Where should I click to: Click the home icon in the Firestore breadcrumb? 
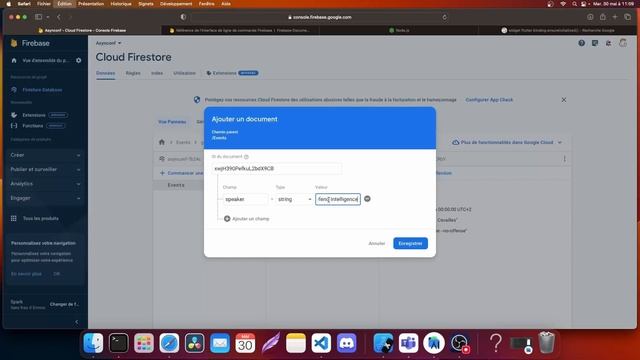coord(162,142)
